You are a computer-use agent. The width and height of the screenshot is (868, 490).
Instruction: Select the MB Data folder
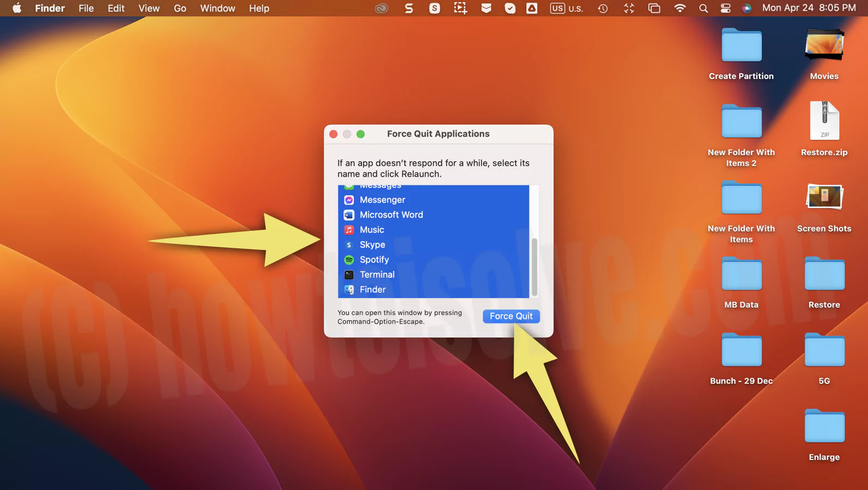point(741,282)
